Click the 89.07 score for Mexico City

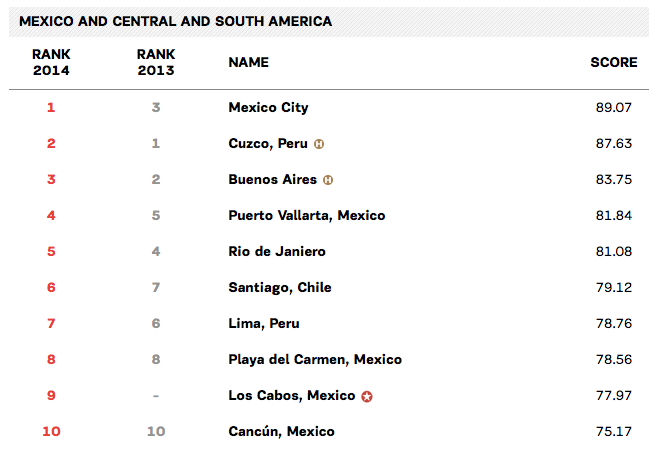click(614, 108)
